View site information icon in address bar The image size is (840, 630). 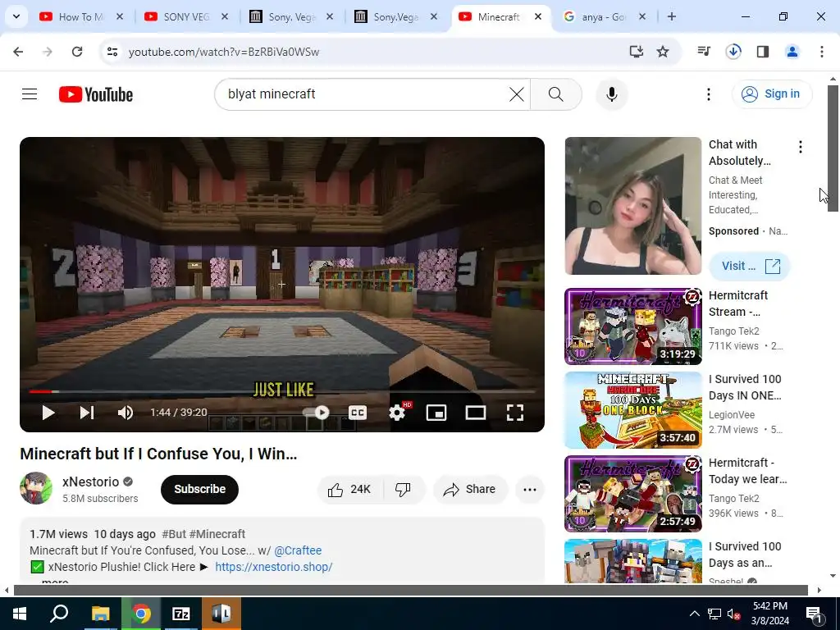click(x=112, y=52)
